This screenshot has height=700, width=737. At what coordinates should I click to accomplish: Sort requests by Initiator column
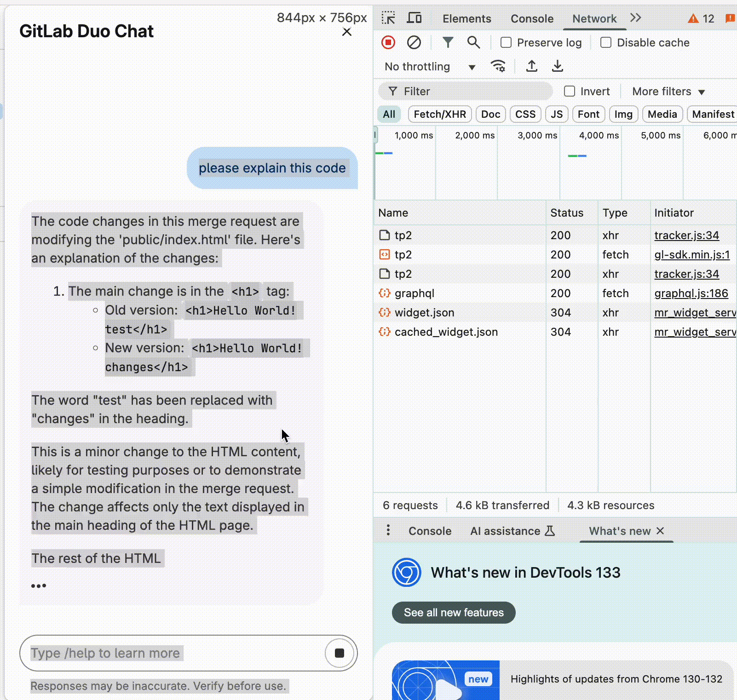(694, 212)
